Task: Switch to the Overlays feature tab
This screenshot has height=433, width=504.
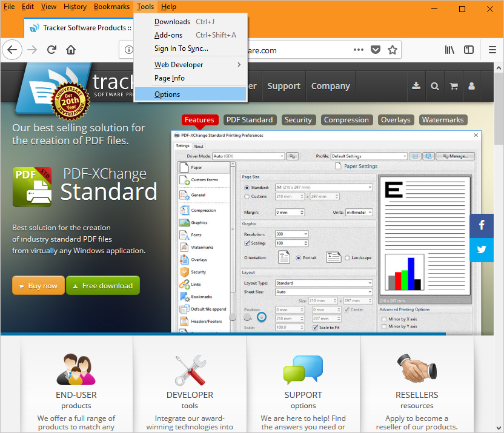Action: tap(396, 120)
